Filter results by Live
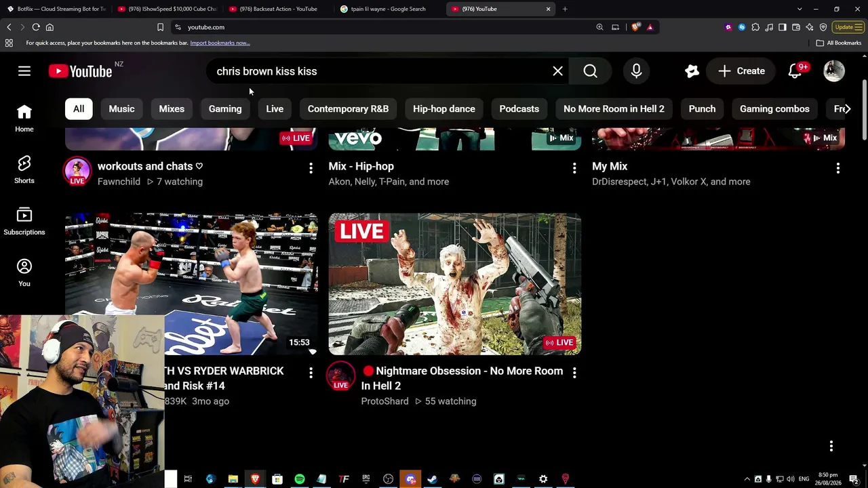 tap(275, 108)
